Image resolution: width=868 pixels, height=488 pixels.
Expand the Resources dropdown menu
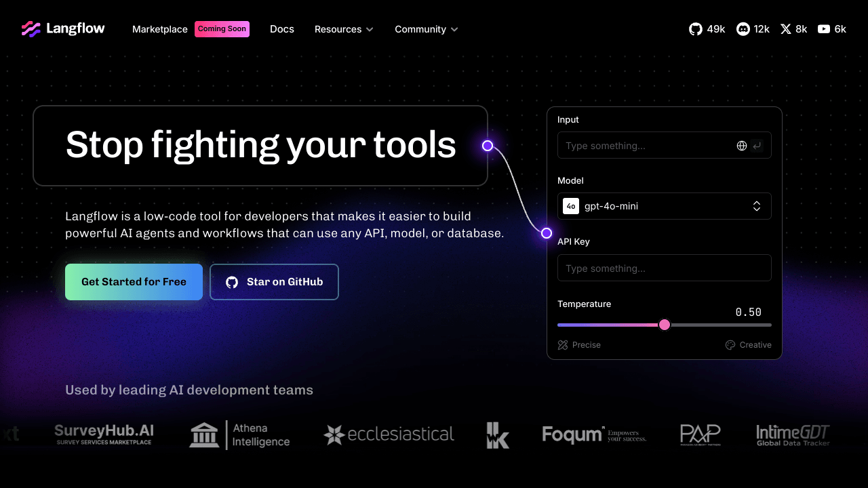coord(344,29)
